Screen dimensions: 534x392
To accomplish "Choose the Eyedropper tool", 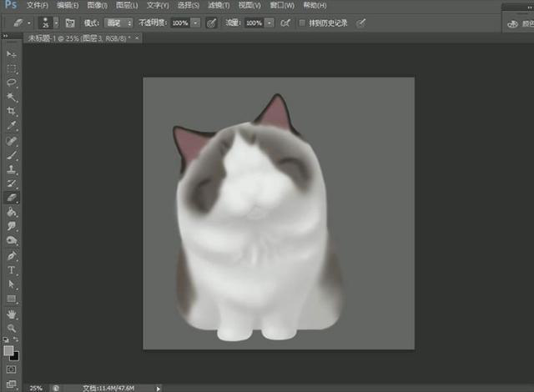I will tap(12, 126).
